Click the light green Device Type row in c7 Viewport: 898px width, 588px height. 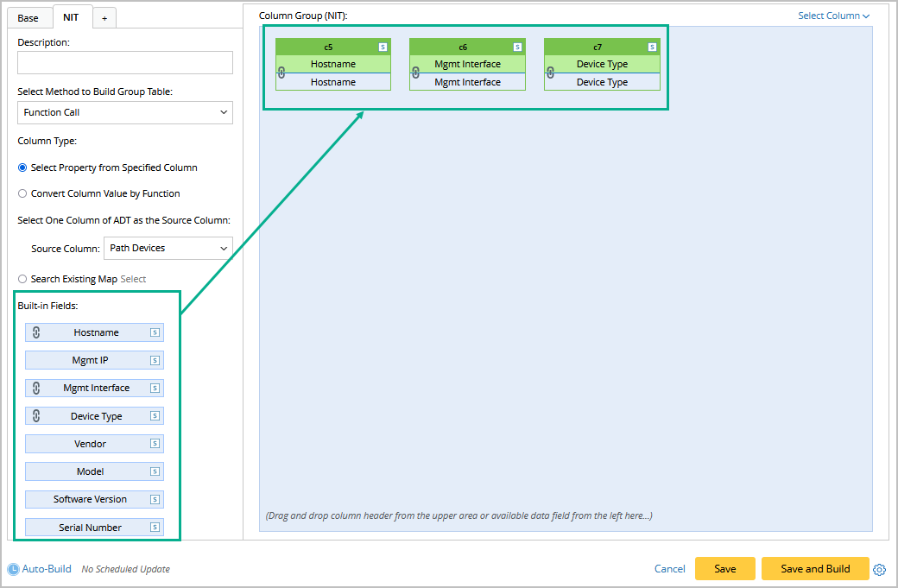[602, 64]
